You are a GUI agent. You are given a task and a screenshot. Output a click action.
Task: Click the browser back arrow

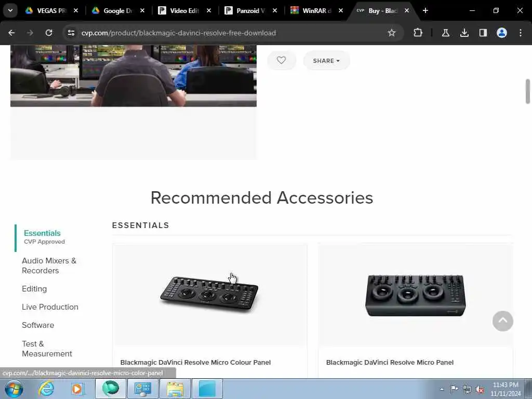click(x=11, y=33)
